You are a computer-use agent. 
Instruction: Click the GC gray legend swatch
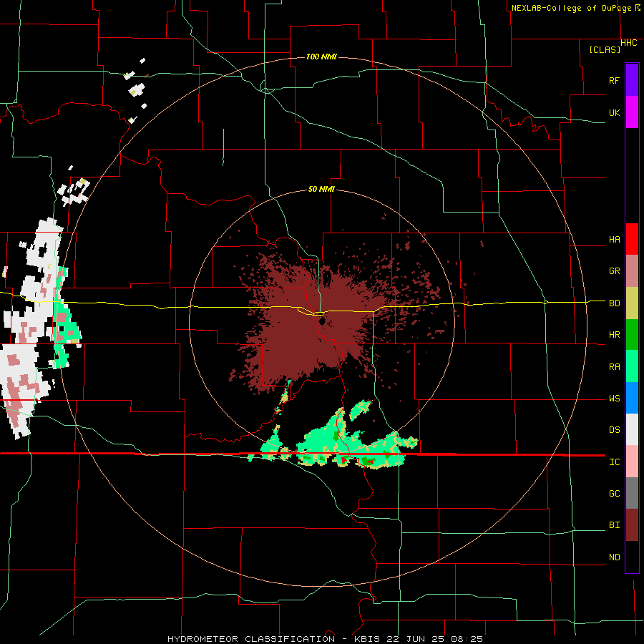tap(632, 493)
